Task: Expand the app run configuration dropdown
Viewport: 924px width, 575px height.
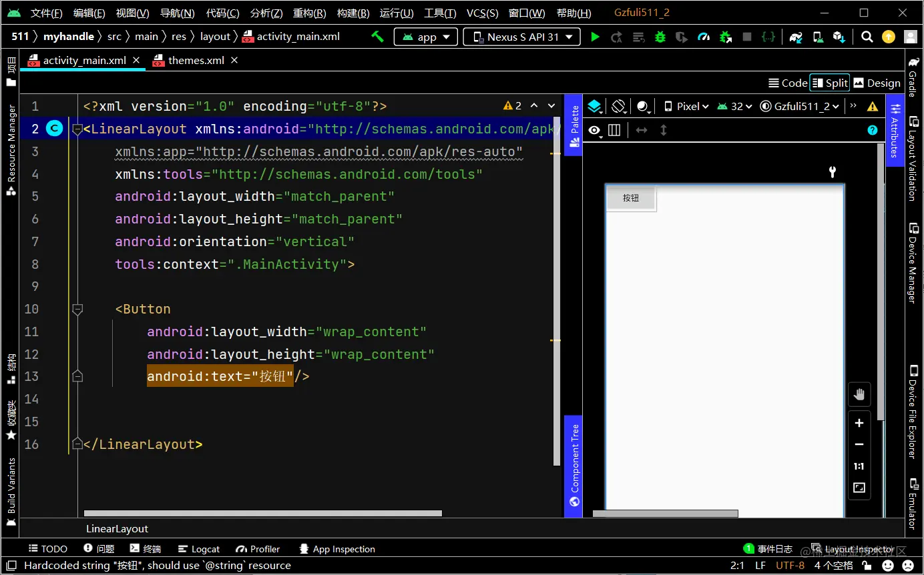Action: [x=426, y=37]
